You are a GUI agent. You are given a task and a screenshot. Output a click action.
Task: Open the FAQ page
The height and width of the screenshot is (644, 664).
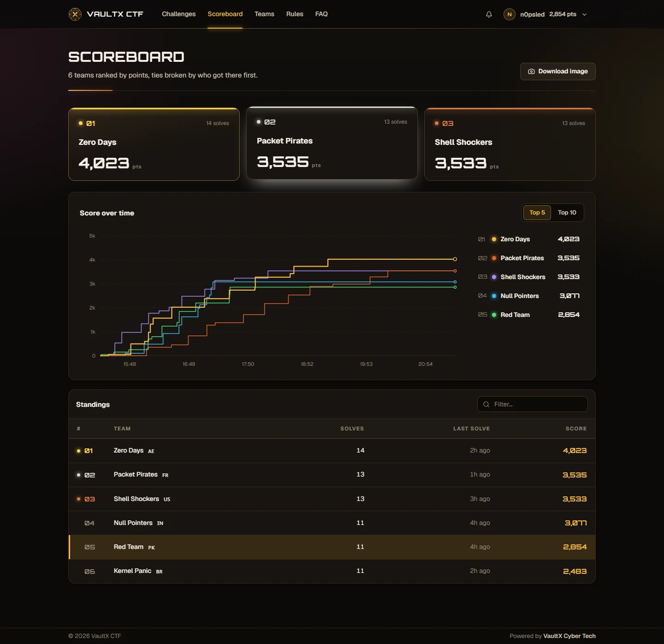321,14
